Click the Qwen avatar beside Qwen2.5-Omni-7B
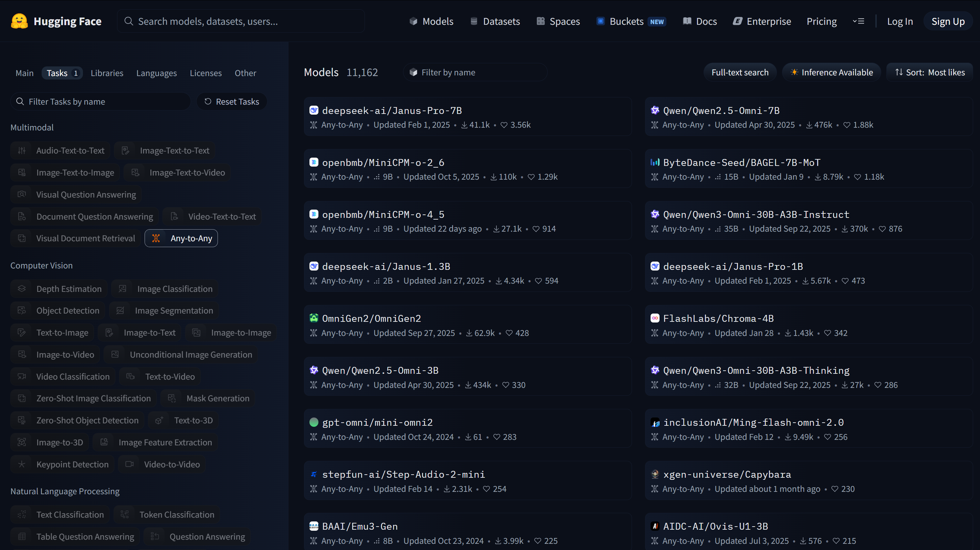The width and height of the screenshot is (980, 550). pyautogui.click(x=655, y=110)
